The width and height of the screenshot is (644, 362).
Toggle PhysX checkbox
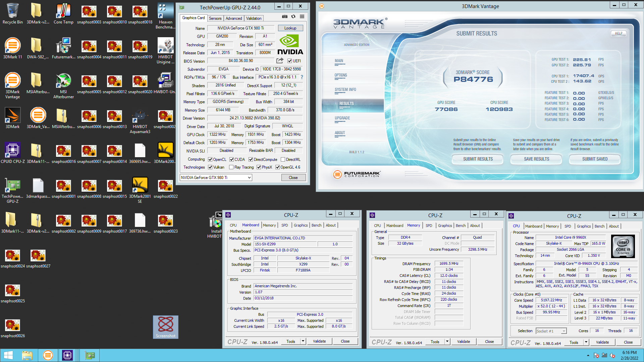[x=259, y=167]
